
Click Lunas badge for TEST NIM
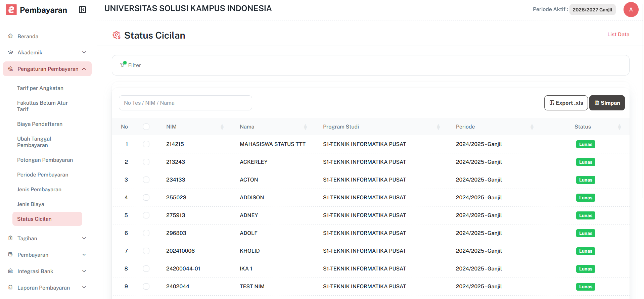[586, 287]
